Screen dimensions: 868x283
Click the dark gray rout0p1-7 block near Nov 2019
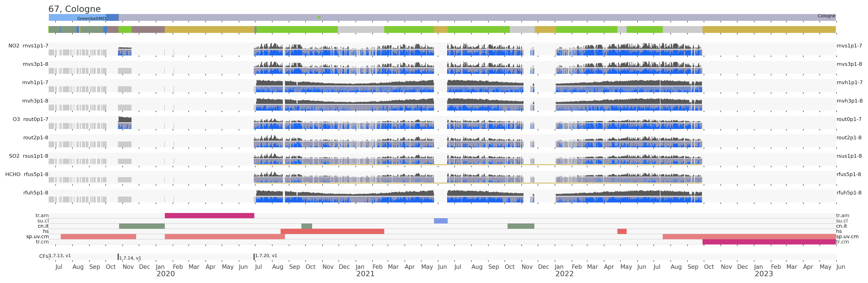coord(125,120)
